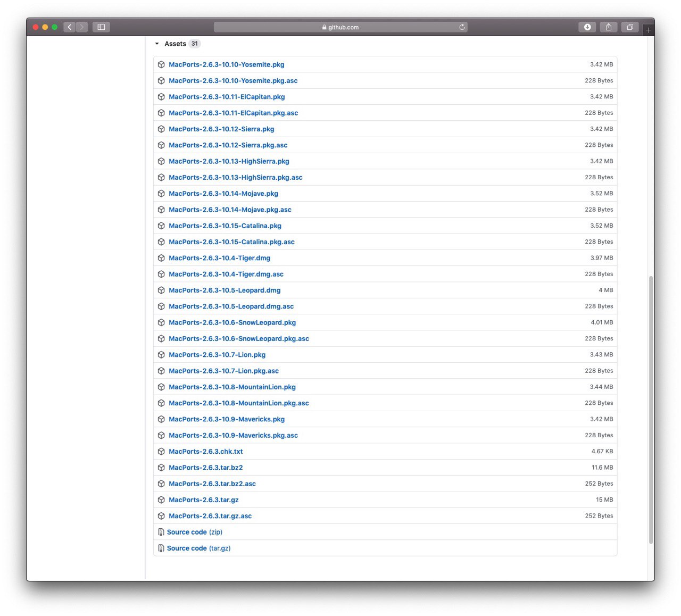
Task: Open MacPorts-2.6.3-10.9-Mavericks.pkg.asc link
Action: click(x=233, y=436)
